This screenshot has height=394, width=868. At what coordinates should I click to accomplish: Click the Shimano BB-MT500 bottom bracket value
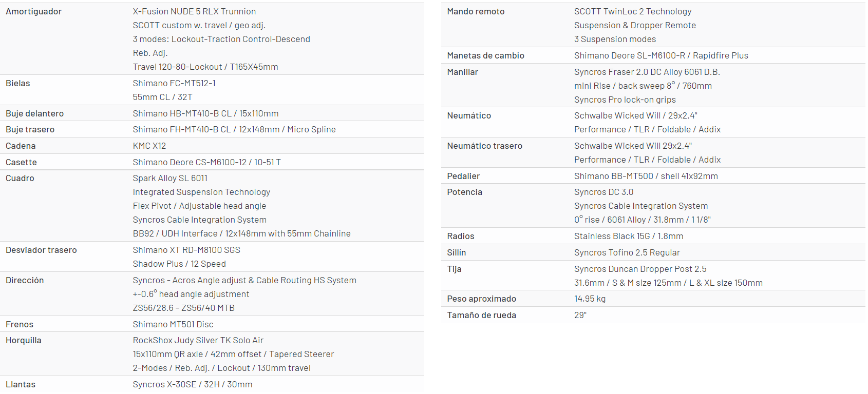[646, 176]
